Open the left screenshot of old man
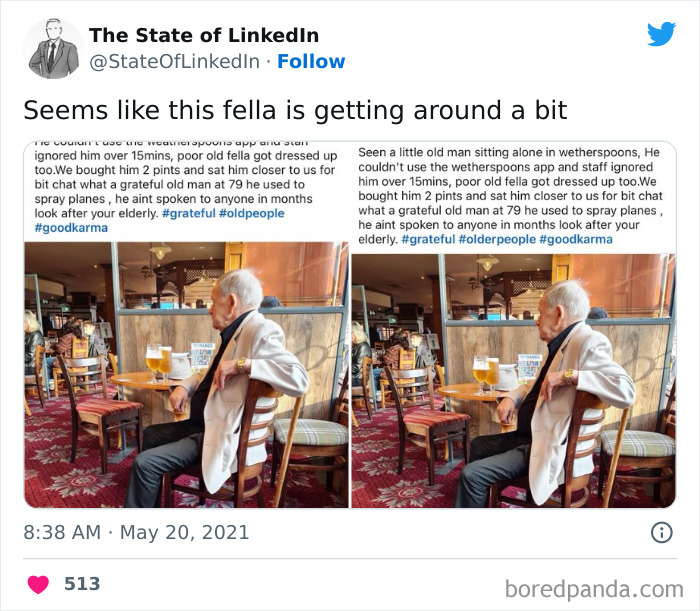700x611 pixels. pyautogui.click(x=187, y=375)
